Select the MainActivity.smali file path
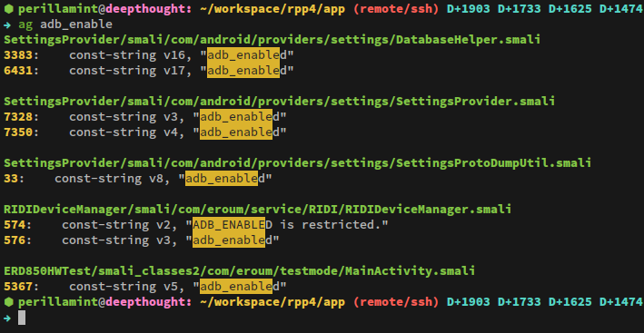644x333 pixels. pos(240,270)
